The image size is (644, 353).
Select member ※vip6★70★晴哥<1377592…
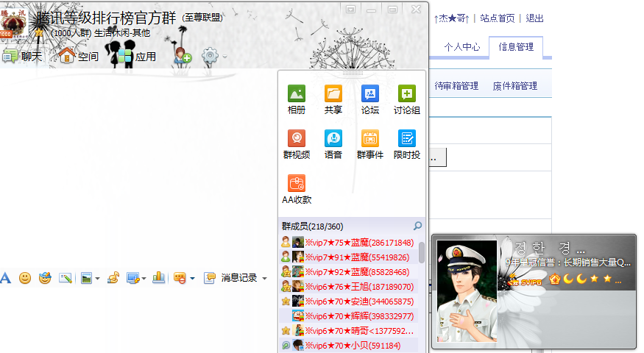348,330
